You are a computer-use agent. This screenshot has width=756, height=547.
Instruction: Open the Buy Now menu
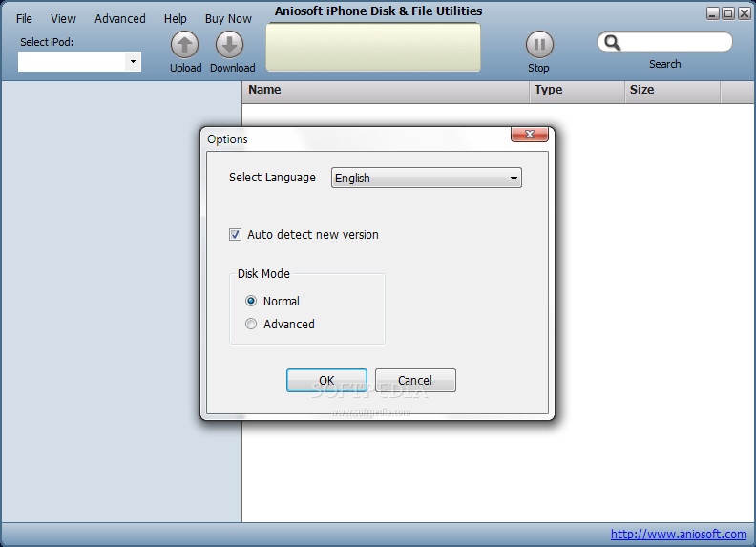click(228, 19)
